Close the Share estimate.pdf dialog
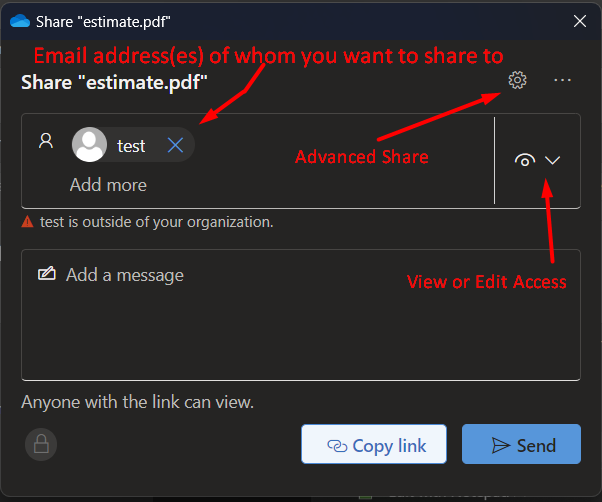This screenshot has height=502, width=602. (580, 21)
